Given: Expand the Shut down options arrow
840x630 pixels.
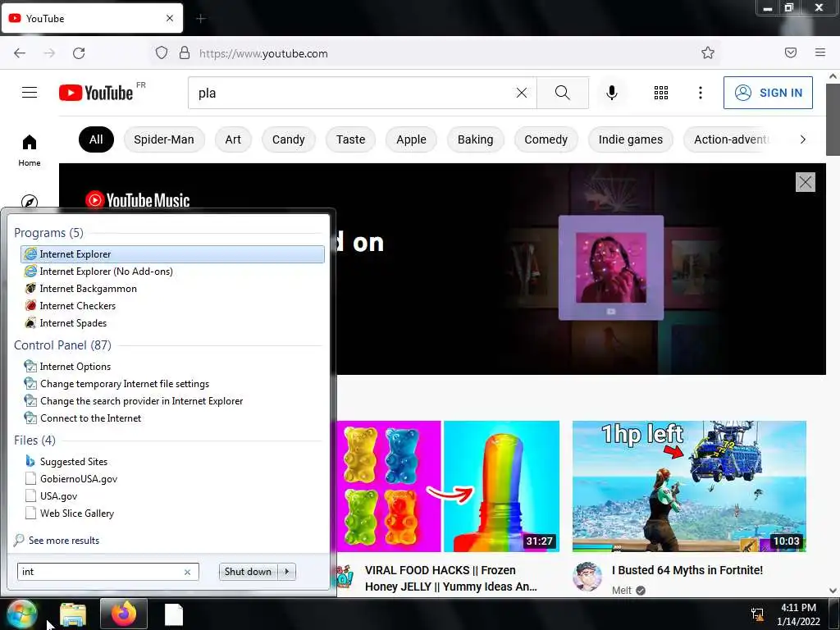Looking at the screenshot, I should (287, 572).
